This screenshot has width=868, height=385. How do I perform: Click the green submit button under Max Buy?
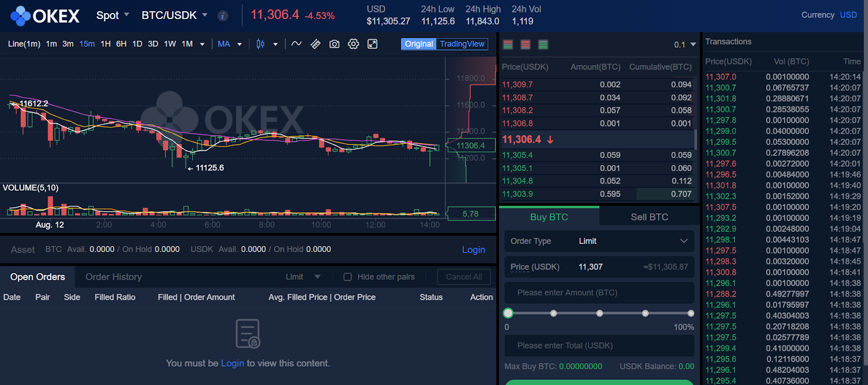[599, 382]
